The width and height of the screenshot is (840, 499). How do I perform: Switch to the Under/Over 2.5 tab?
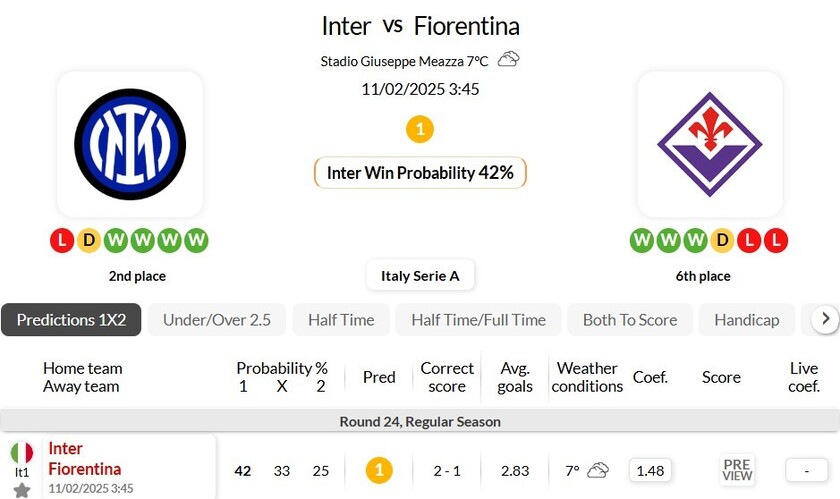coord(217,320)
